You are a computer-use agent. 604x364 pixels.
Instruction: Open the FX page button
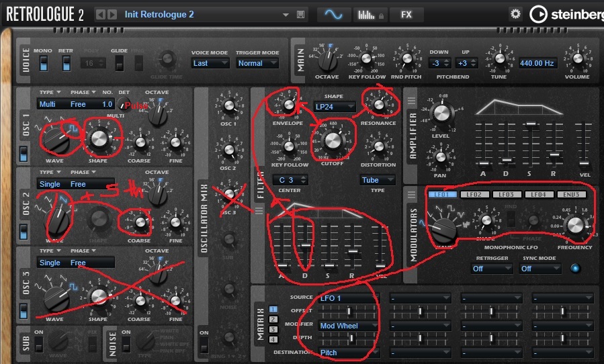(x=406, y=14)
